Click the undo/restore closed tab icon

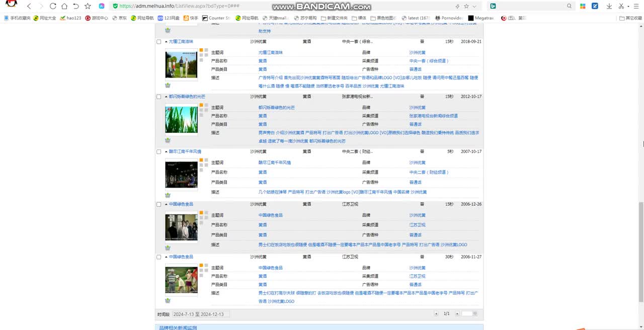[x=76, y=6]
